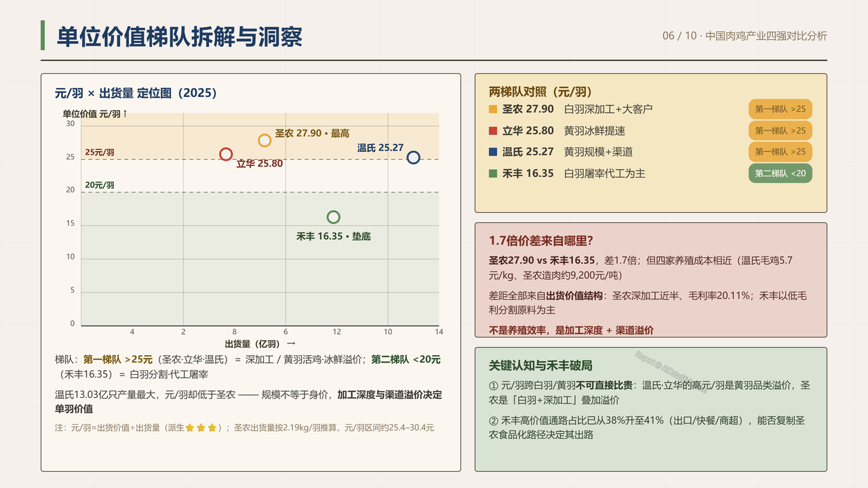The width and height of the screenshot is (868, 488).
Task: Select the blue 温氏 circle marker on chart
Action: [413, 158]
